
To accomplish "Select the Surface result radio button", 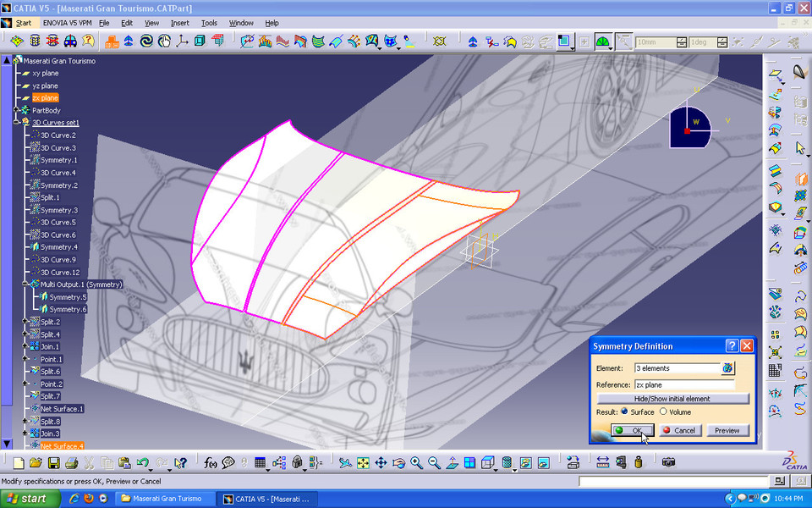I will [624, 411].
